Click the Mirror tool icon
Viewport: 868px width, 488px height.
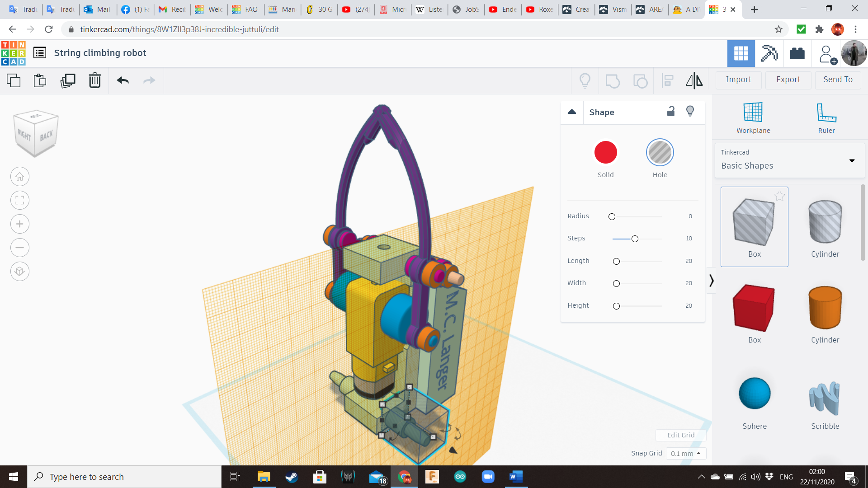click(694, 80)
